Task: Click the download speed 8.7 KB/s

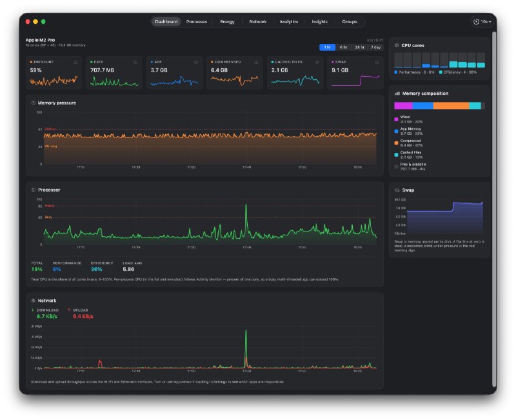Action: point(46,316)
